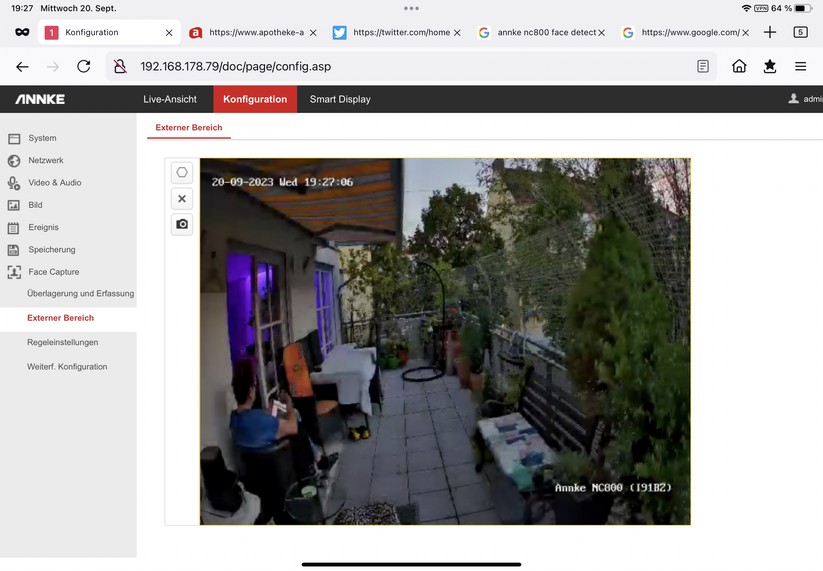Expand the System menu in sidebar
This screenshot has width=823, height=571.
click(42, 138)
